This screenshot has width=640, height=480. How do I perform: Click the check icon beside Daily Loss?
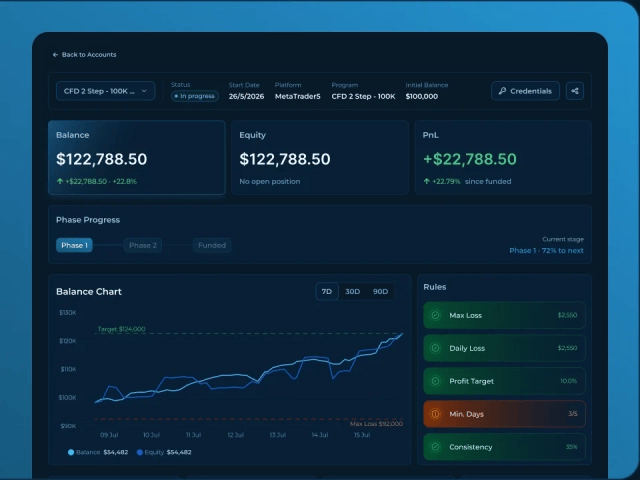[x=436, y=348]
